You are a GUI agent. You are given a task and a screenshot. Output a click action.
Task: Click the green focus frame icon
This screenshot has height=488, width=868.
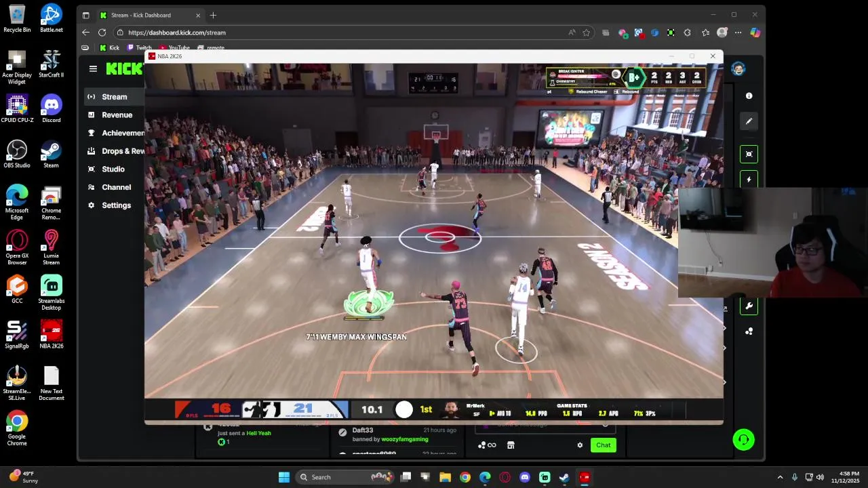pyautogui.click(x=749, y=154)
